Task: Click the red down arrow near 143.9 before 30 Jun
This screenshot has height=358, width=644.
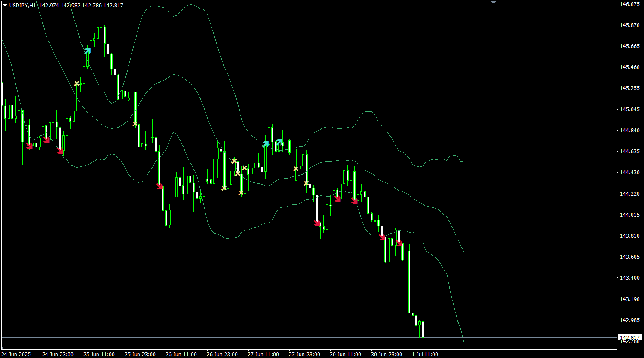Action: (x=317, y=223)
